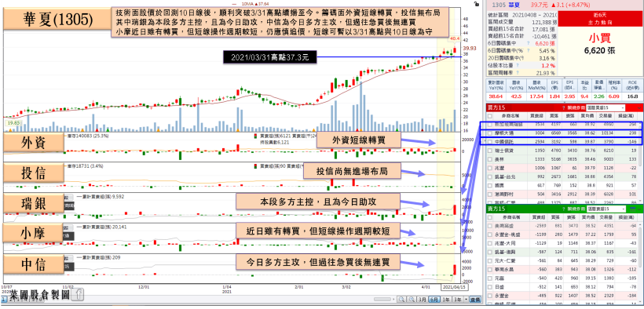
Task: Select the 6月 time range
Action: (x=434, y=299)
